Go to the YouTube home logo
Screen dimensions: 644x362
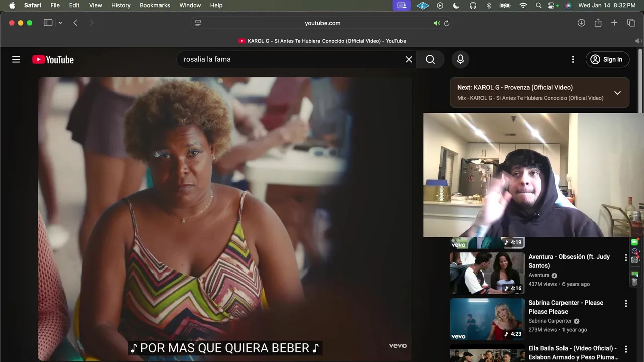tap(53, 59)
